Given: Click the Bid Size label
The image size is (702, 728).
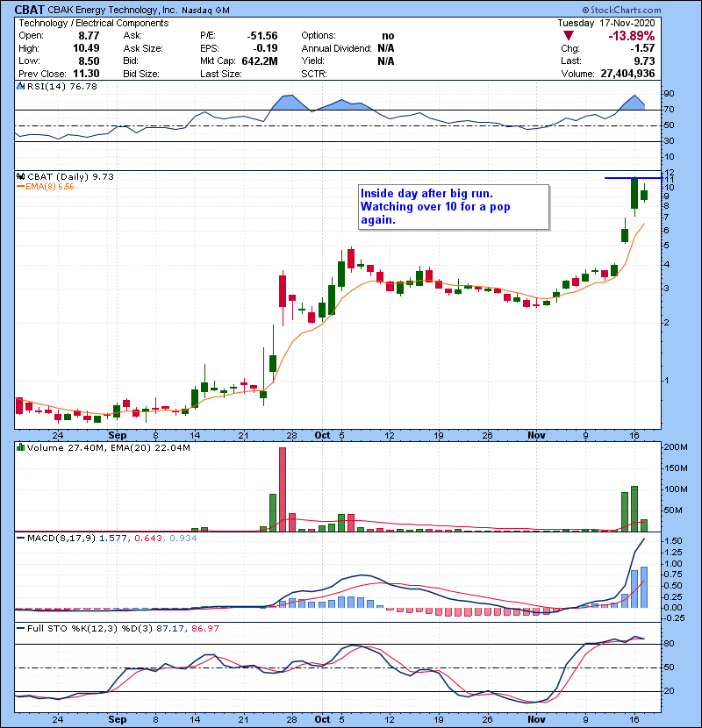Looking at the screenshot, I should (x=141, y=74).
